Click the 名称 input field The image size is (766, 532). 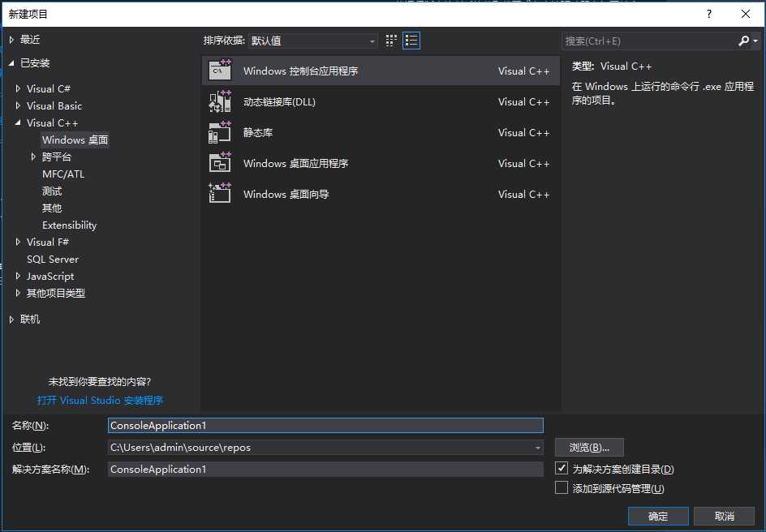click(x=325, y=426)
